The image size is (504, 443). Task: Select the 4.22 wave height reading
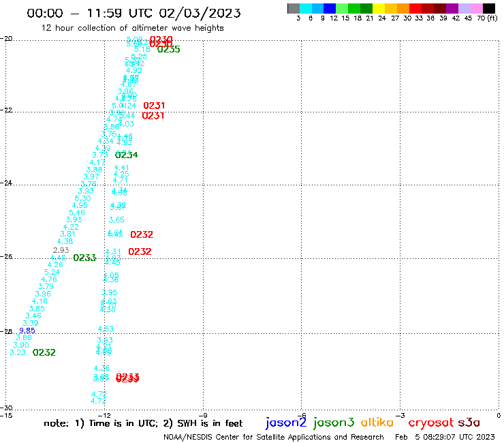click(x=71, y=227)
